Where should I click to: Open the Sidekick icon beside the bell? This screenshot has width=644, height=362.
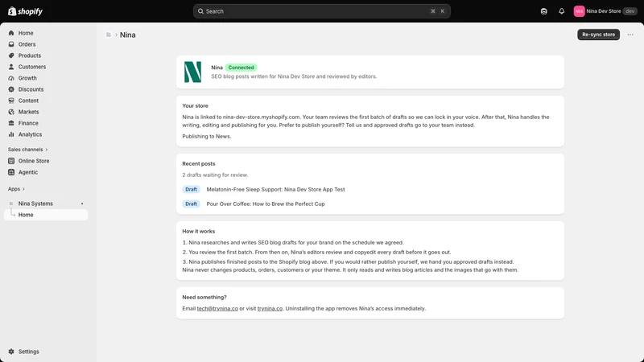pyautogui.click(x=544, y=11)
